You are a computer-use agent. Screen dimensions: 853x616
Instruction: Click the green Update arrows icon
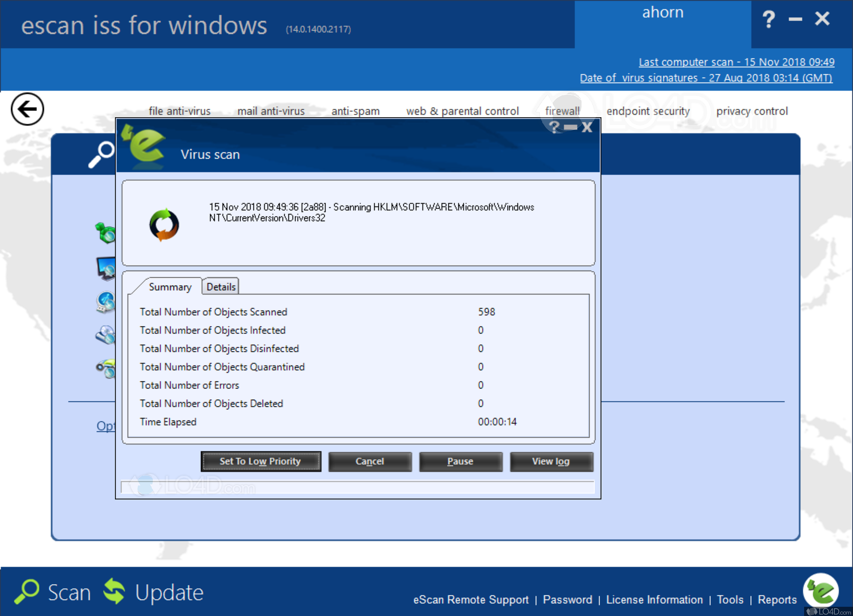coord(114,592)
